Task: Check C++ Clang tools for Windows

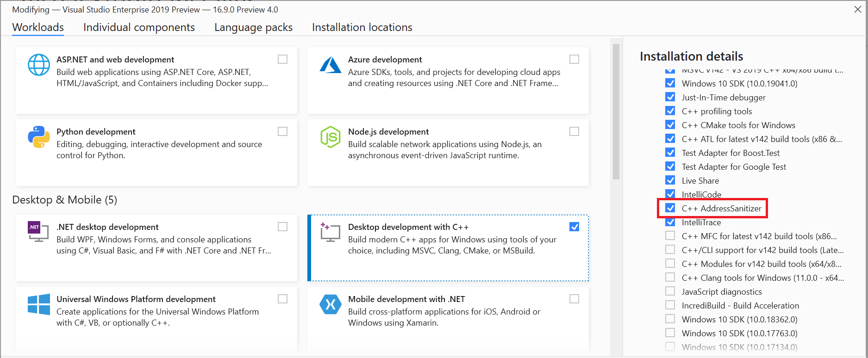Action: pyautogui.click(x=670, y=278)
